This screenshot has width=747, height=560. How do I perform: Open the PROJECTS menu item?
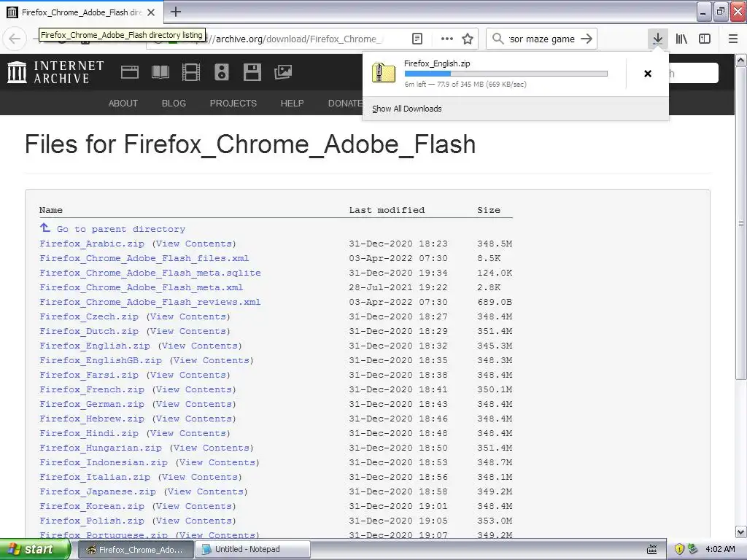click(x=233, y=104)
